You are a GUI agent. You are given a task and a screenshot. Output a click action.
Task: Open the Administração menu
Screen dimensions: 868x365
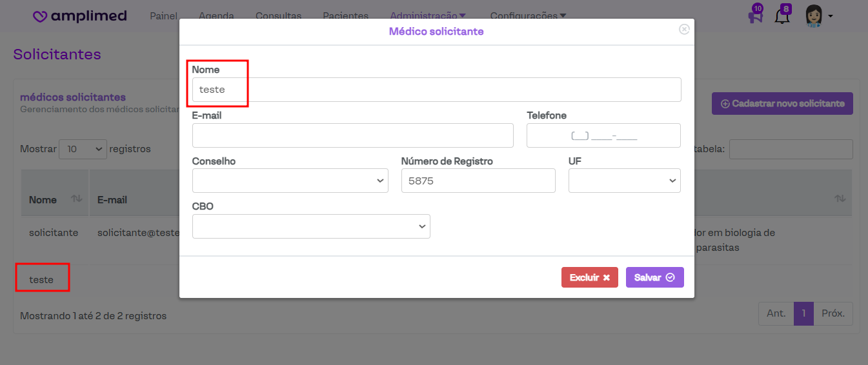point(428,15)
